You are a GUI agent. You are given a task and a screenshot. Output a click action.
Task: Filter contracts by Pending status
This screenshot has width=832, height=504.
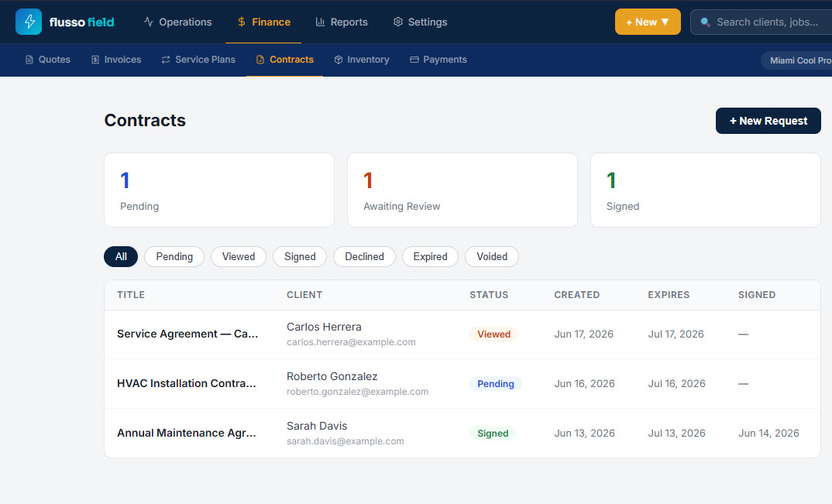click(174, 257)
